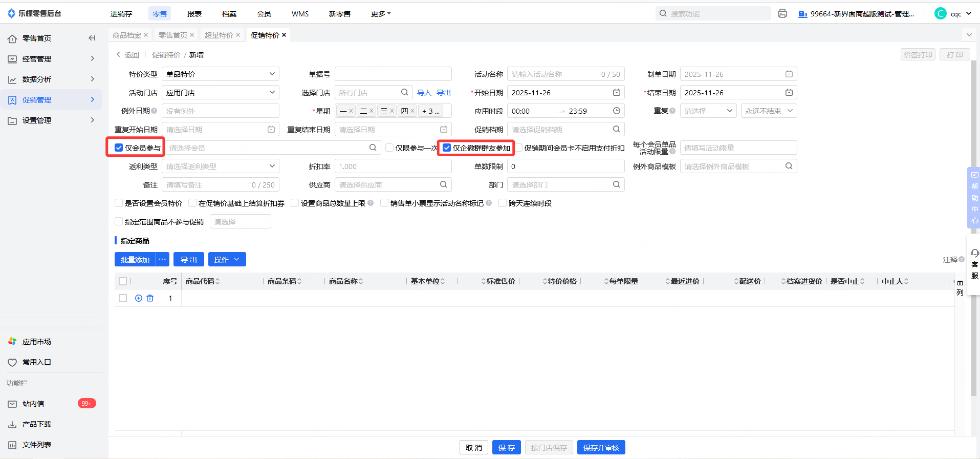980x459 pixels.
Task: Open the start date calendar picker icon
Action: click(617, 93)
